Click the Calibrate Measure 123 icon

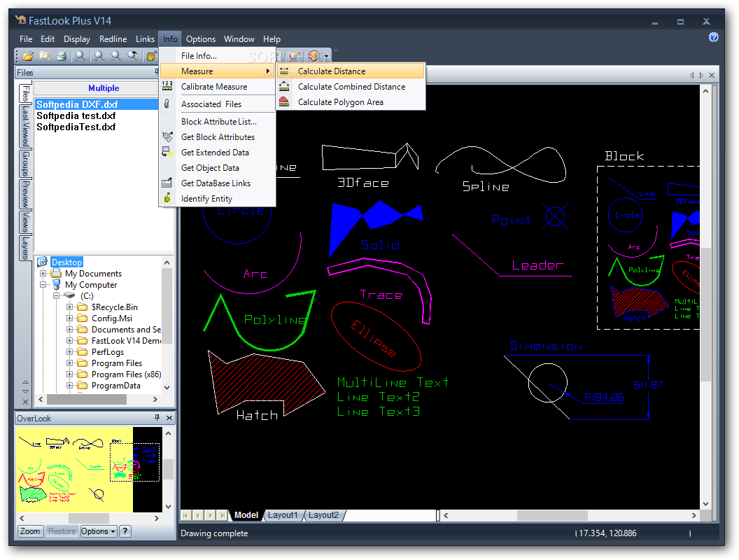(167, 86)
